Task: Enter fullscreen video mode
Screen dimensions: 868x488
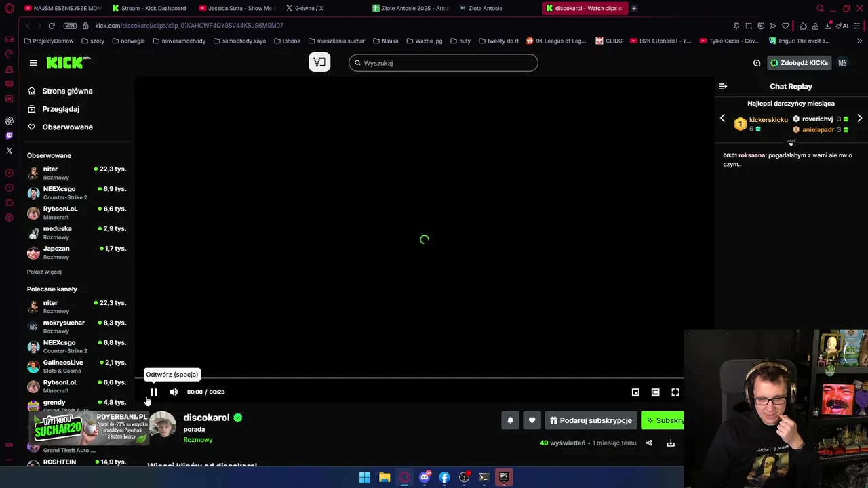Action: point(675,392)
